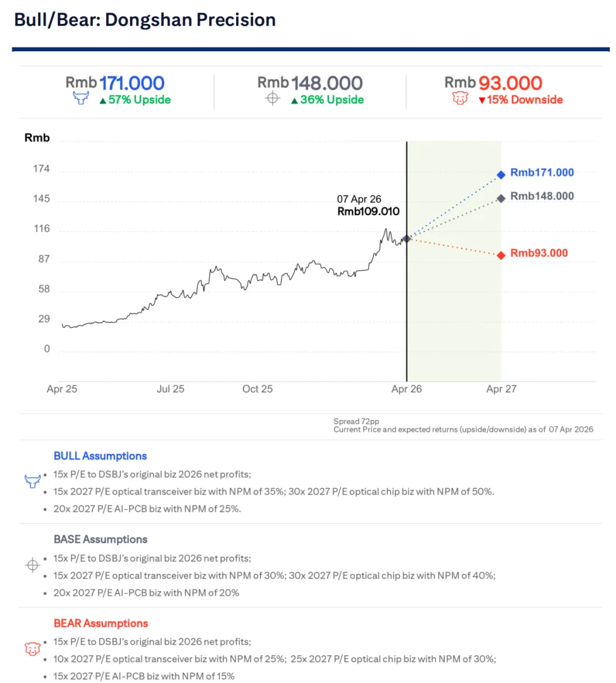
Task: Click the 36% Upside label
Action: pyautogui.click(x=332, y=100)
